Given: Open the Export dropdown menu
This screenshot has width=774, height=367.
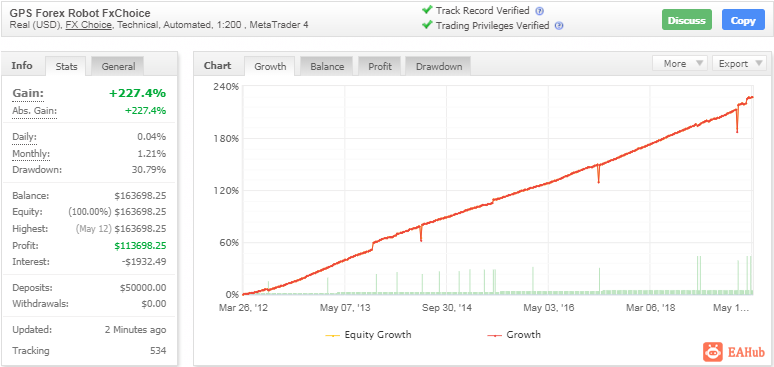Looking at the screenshot, I should [739, 63].
